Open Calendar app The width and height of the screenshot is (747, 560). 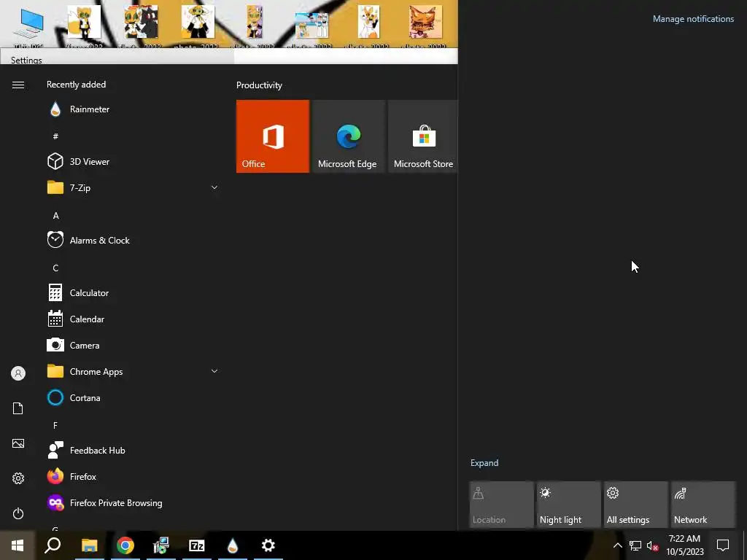(132, 319)
